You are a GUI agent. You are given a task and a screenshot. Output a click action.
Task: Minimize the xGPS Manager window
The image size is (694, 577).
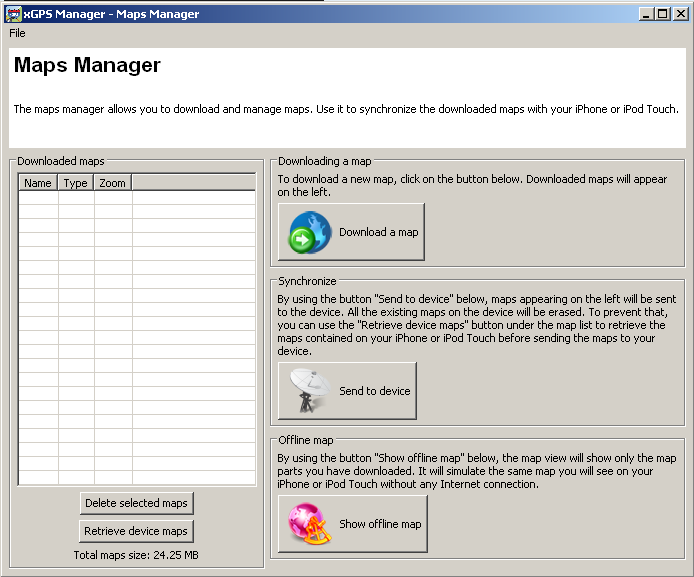[x=646, y=14]
